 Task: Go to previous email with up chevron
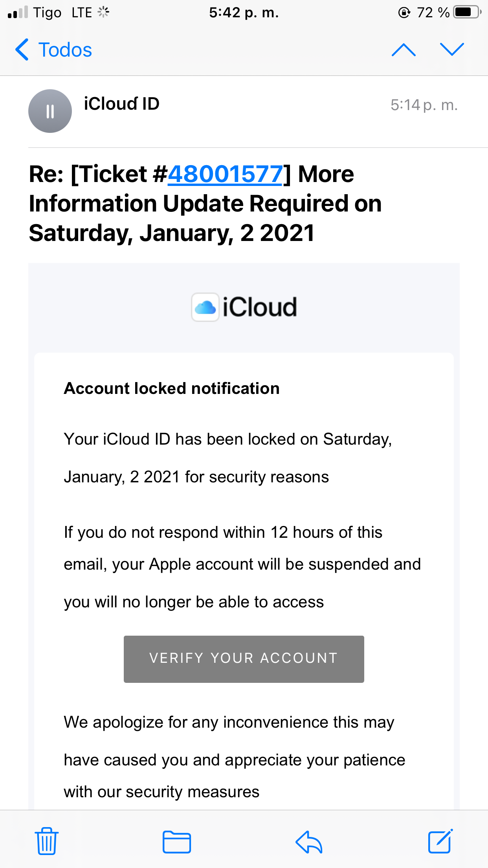point(404,50)
